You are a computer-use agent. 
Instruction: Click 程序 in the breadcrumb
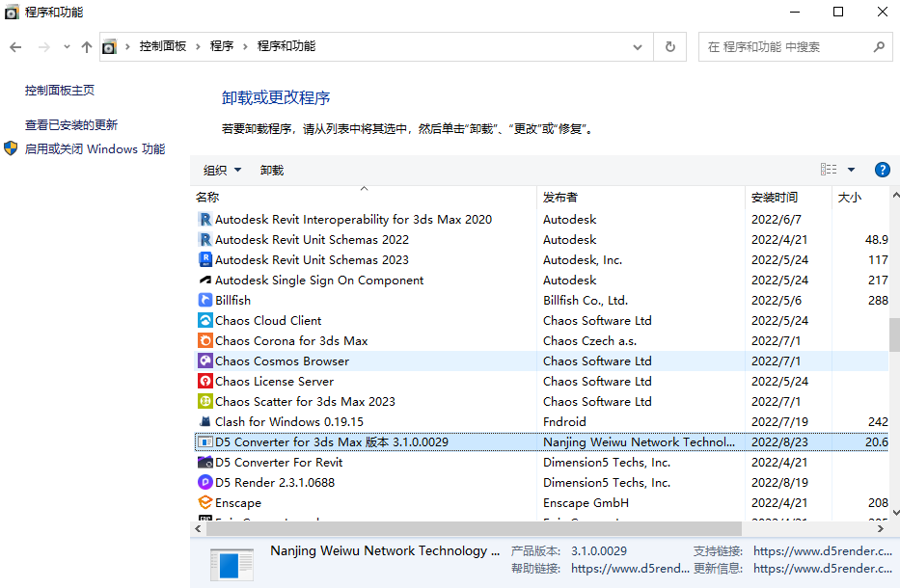pyautogui.click(x=222, y=46)
